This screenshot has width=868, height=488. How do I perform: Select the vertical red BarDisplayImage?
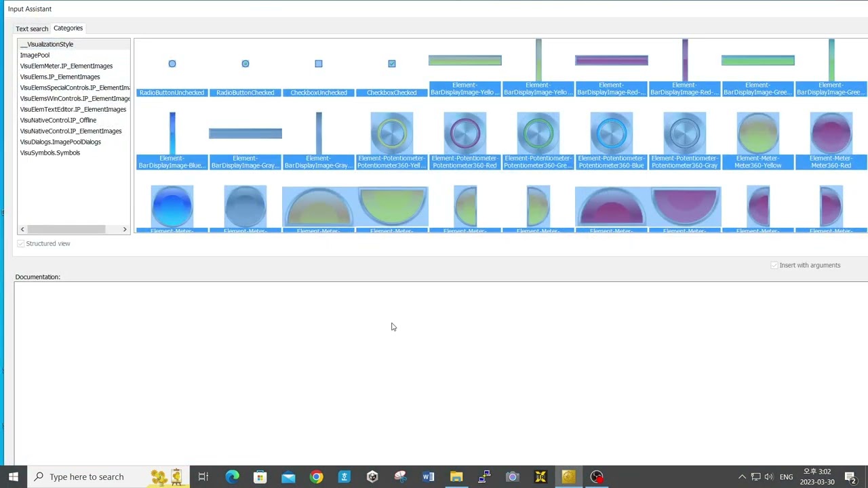[685, 60]
